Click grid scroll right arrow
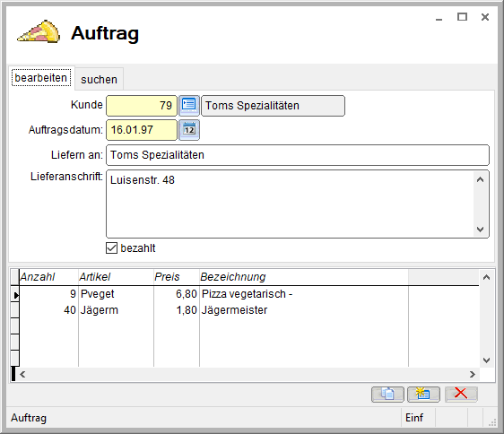This screenshot has width=504, height=434. (x=473, y=374)
